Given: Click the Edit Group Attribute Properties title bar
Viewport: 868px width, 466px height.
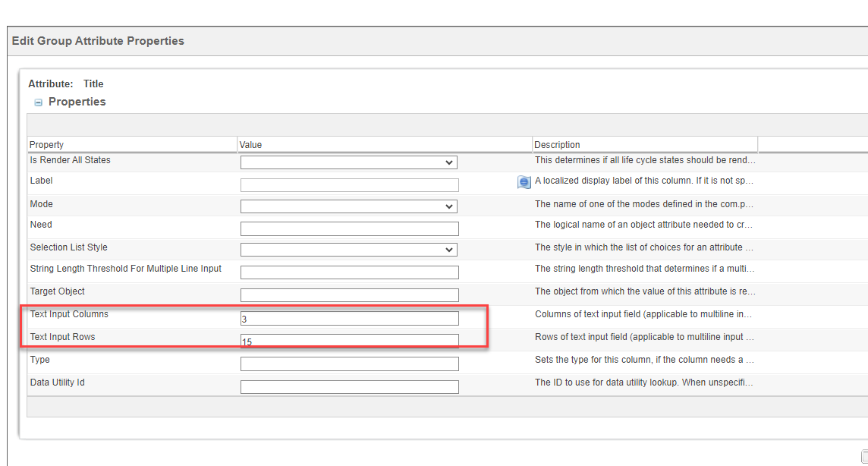Looking at the screenshot, I should (x=98, y=40).
